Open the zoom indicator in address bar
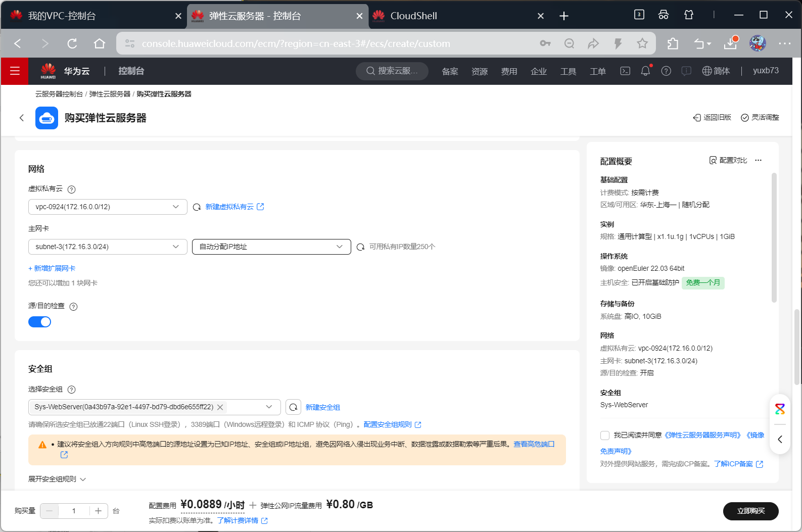Viewport: 802px width, 532px height. coord(569,43)
